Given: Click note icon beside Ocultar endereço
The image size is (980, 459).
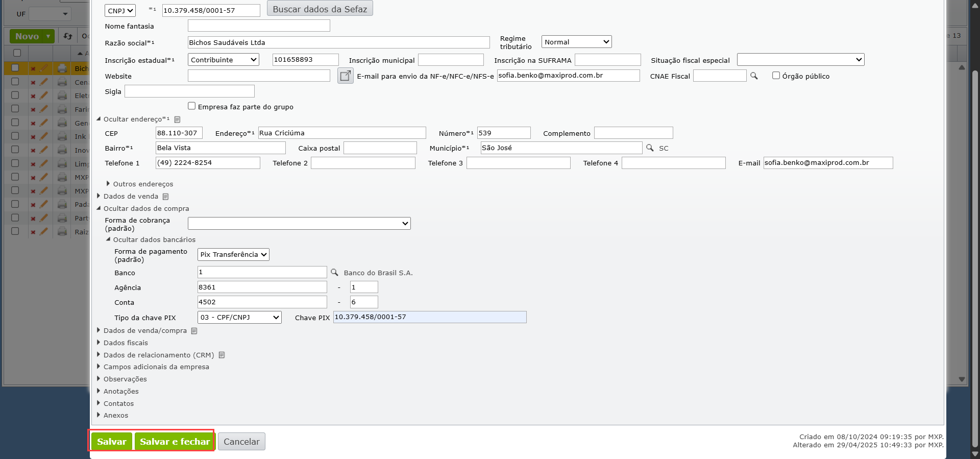Looking at the screenshot, I should pyautogui.click(x=177, y=119).
